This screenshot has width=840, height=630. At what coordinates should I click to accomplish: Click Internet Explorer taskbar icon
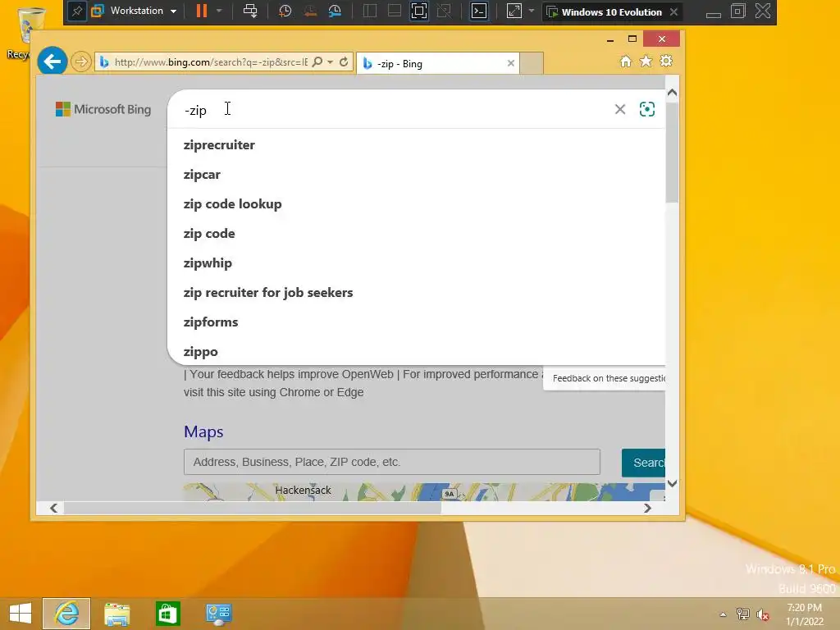pos(66,614)
